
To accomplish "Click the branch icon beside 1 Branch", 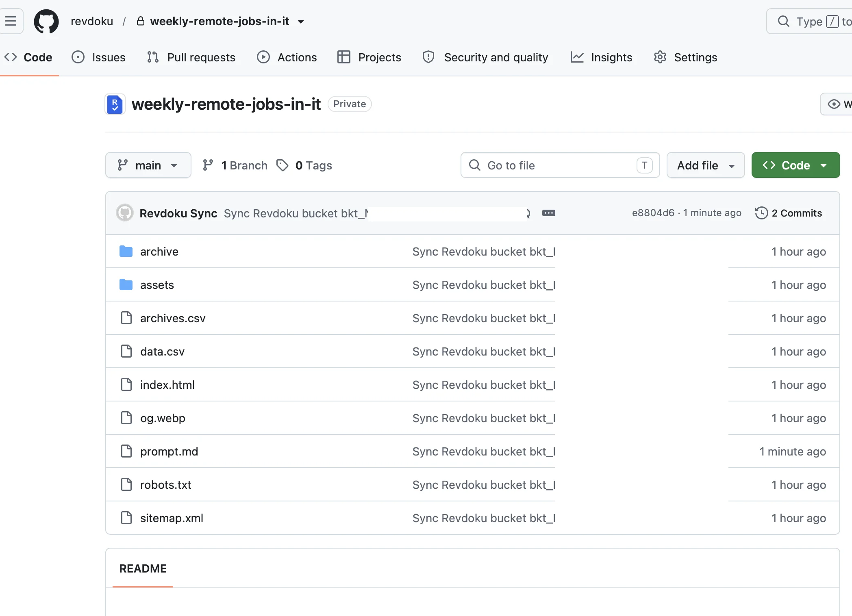I will tap(208, 165).
